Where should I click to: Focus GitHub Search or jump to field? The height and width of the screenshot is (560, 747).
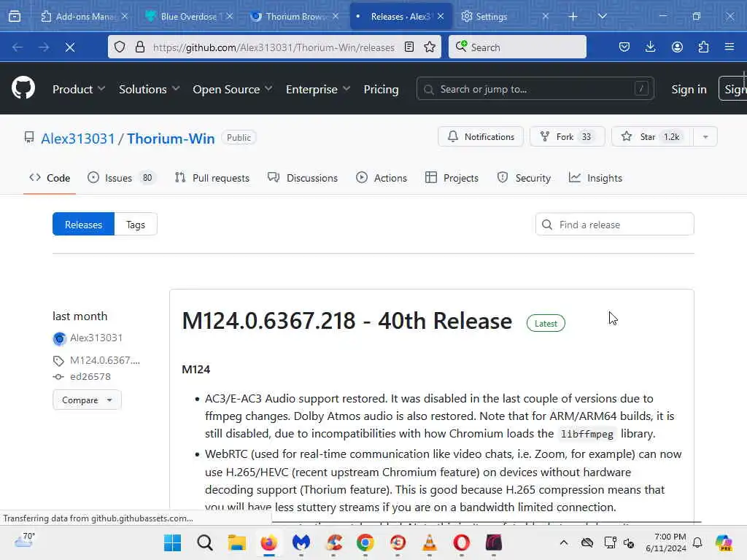tap(535, 89)
